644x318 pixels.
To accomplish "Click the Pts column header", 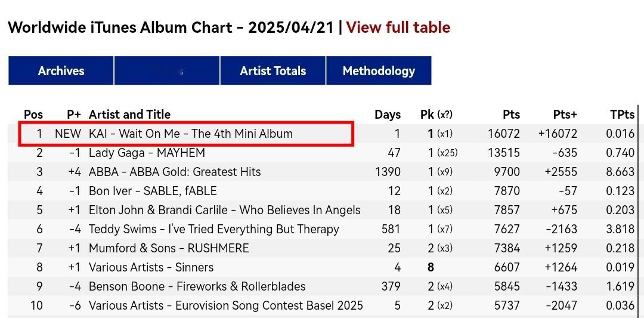I will tap(511, 114).
